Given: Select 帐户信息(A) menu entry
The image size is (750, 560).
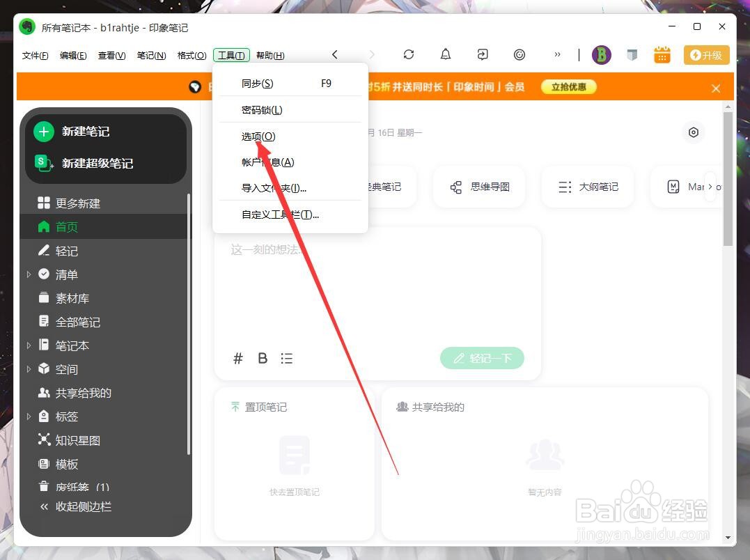Looking at the screenshot, I should pyautogui.click(x=290, y=162).
